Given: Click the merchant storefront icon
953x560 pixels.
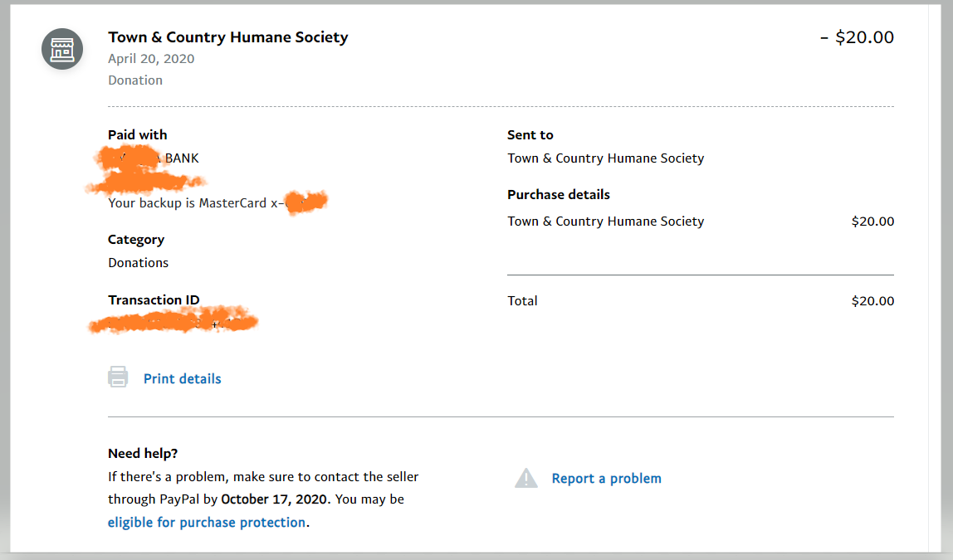Looking at the screenshot, I should click(x=62, y=49).
